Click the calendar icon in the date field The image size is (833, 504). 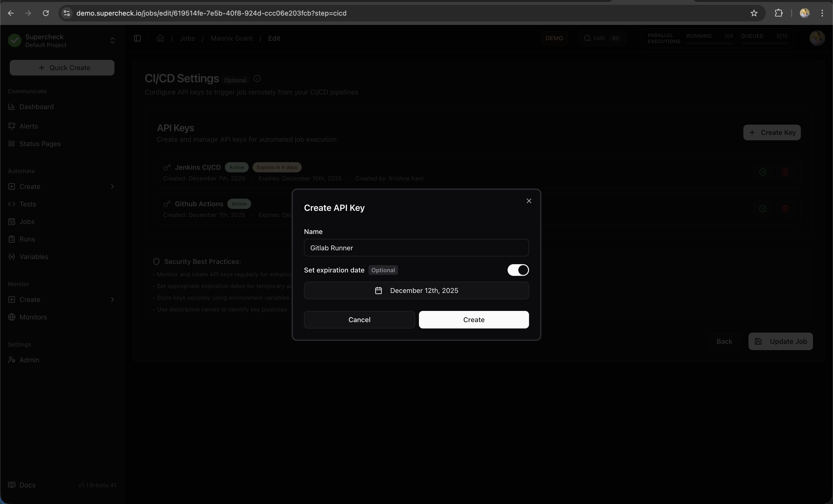tap(378, 290)
